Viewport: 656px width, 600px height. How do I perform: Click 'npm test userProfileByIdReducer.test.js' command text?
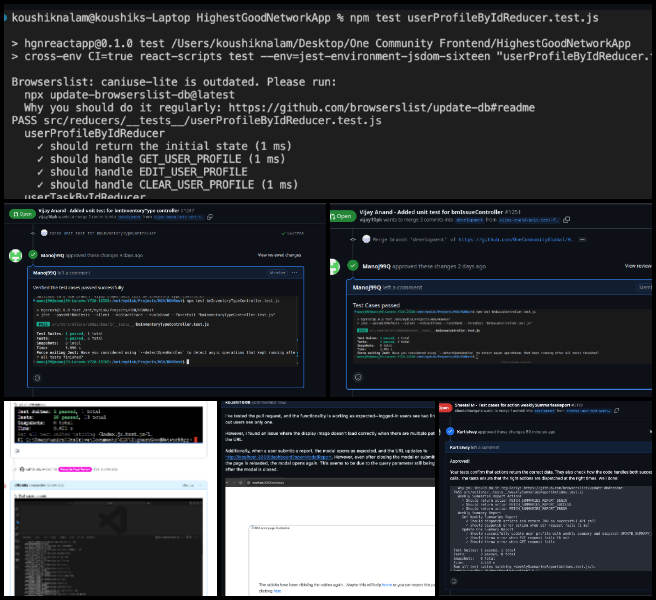click(x=474, y=18)
